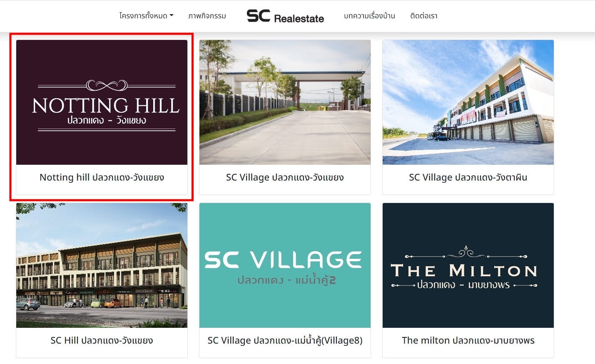Click the dropdown caret beside โครงการทั้งหมด
This screenshot has height=364, width=595.
(171, 16)
